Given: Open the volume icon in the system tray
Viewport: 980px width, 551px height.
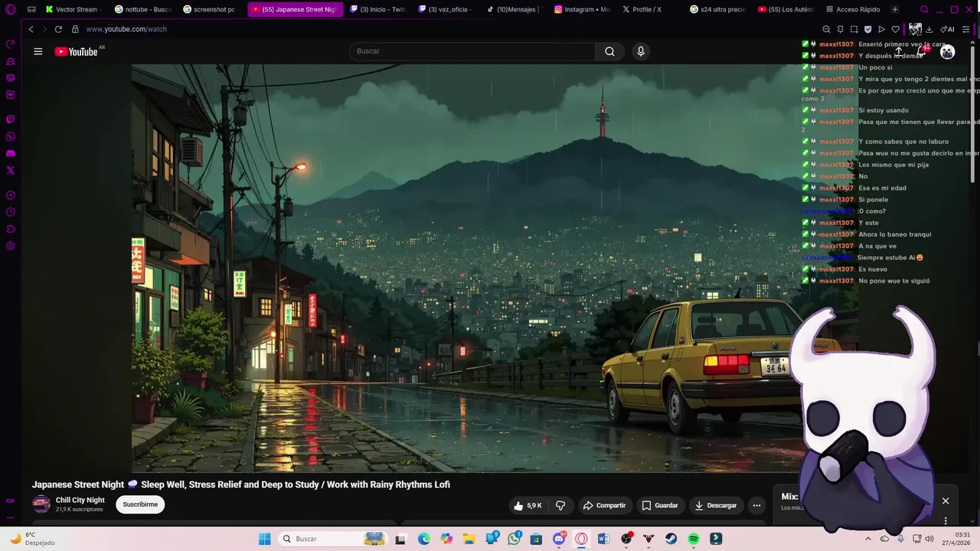Looking at the screenshot, I should [x=929, y=539].
